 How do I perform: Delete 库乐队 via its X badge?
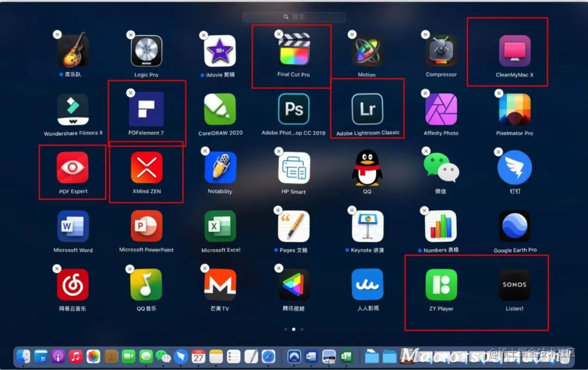(x=57, y=34)
